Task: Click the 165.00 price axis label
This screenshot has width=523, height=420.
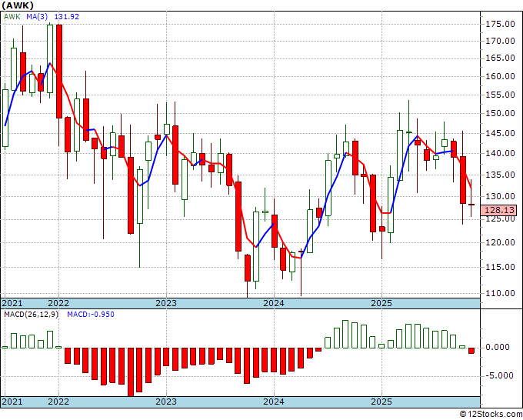Action: point(500,58)
